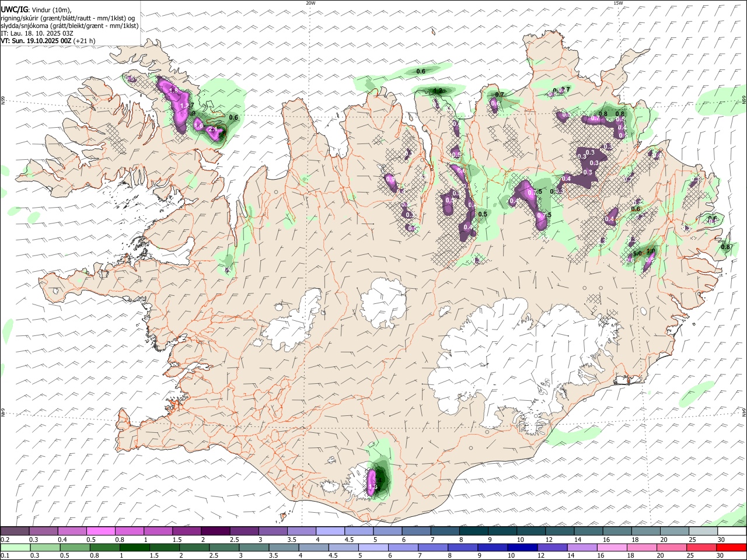Select the darkest purple 2 swatch in the top legend row
Image resolution: width=747 pixels, height=560 pixels.
pos(215,531)
